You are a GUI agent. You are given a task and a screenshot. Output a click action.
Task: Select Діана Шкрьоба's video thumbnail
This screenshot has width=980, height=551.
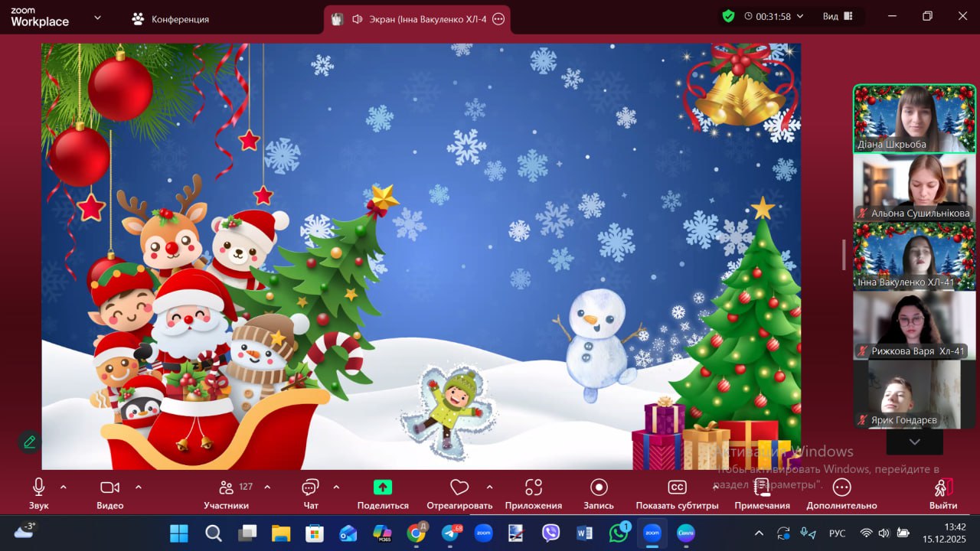pyautogui.click(x=914, y=119)
